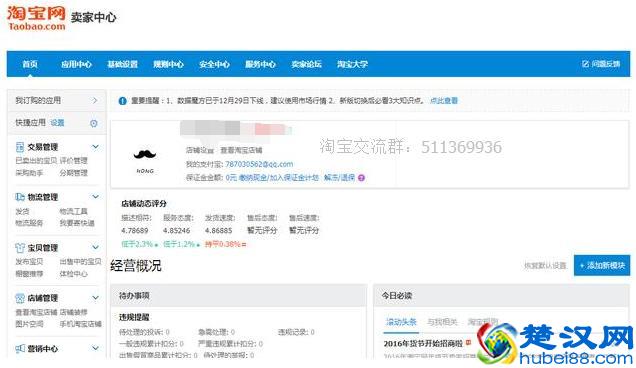Screen dimensions: 636x368
Task: Click the 4.78689 描述相符 score
Action: coord(135,230)
